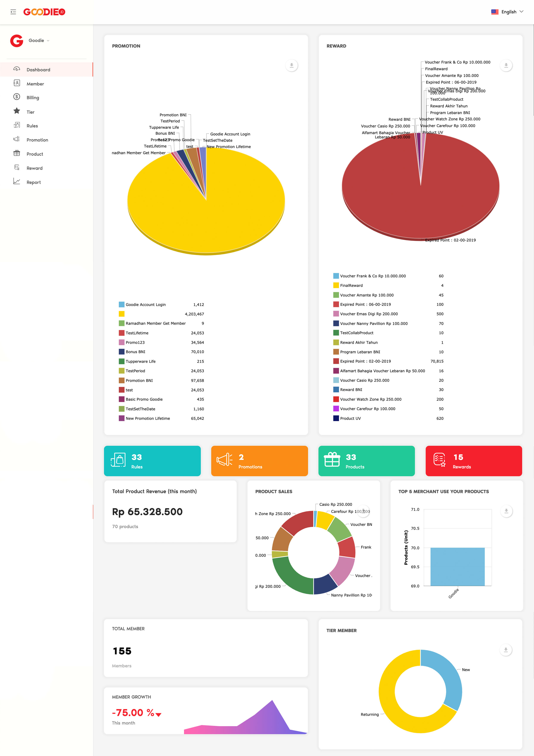
Task: Download the Promotion pie chart
Action: (x=292, y=66)
